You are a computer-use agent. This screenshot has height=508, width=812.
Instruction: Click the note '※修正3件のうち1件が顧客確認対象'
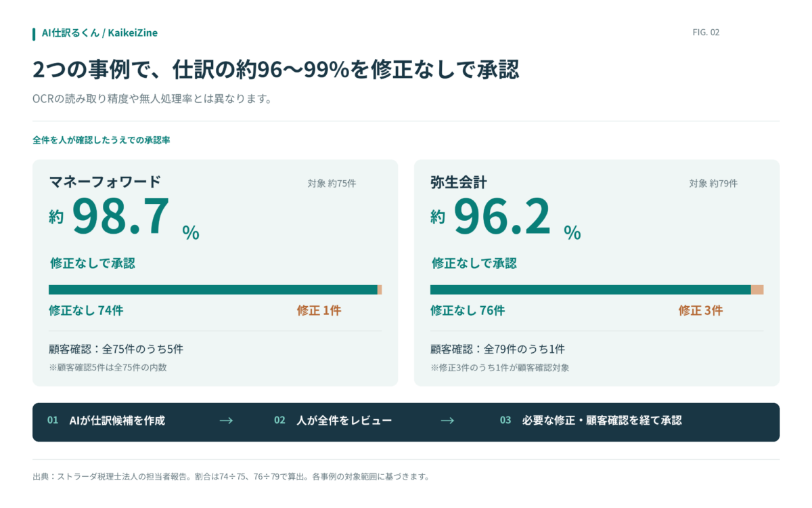[x=500, y=368]
